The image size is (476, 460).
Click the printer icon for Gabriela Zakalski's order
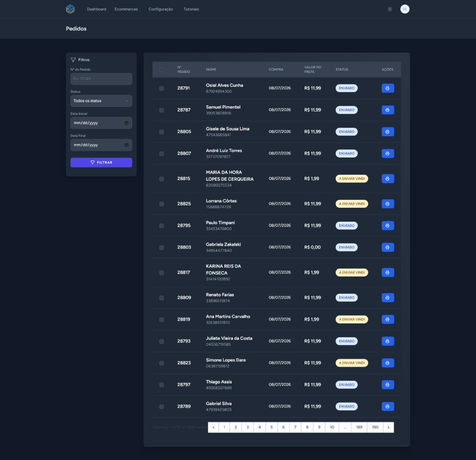pyautogui.click(x=388, y=247)
